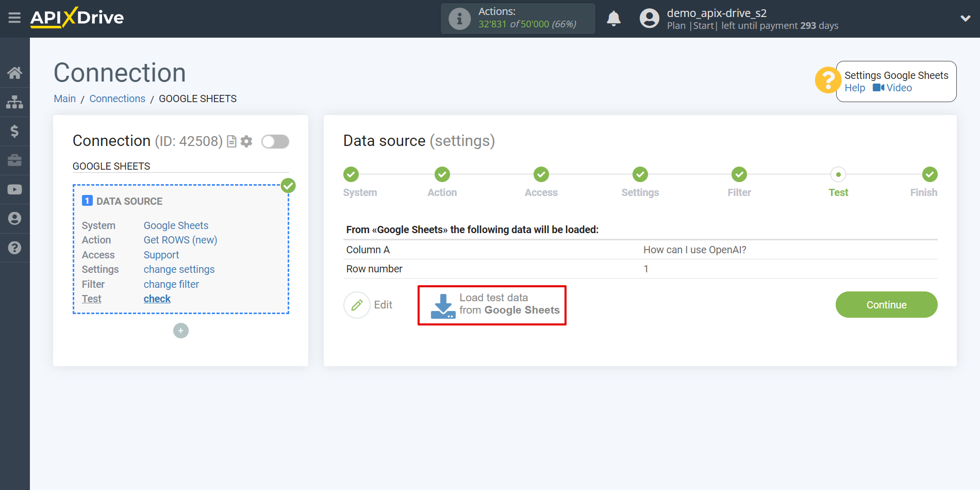The height and width of the screenshot is (490, 980).
Task: Open the Actions info icon
Action: (459, 19)
